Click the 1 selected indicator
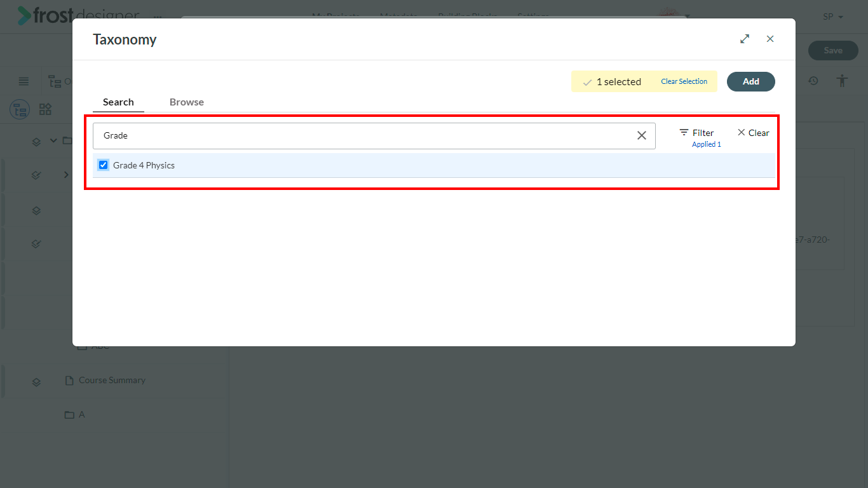 (612, 81)
